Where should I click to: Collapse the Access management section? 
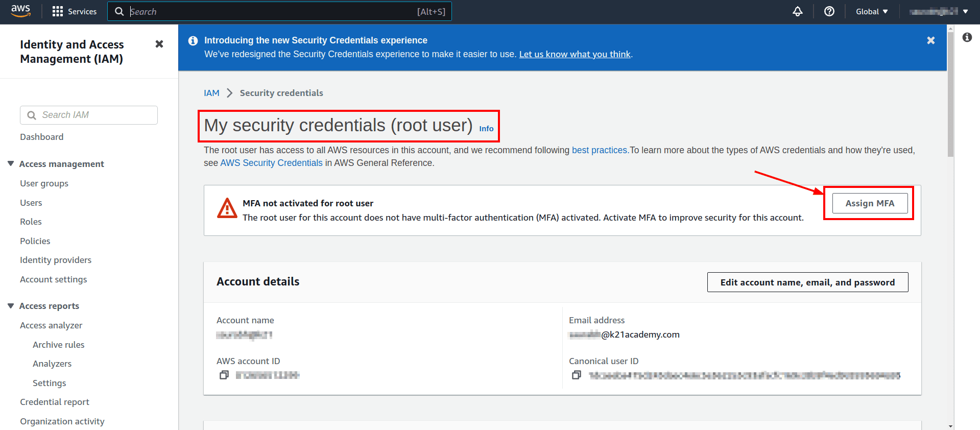11,163
